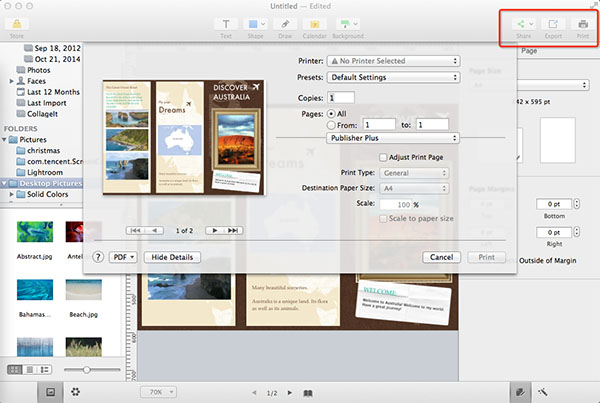
Task: Click the Copies input field
Action: pyautogui.click(x=340, y=97)
